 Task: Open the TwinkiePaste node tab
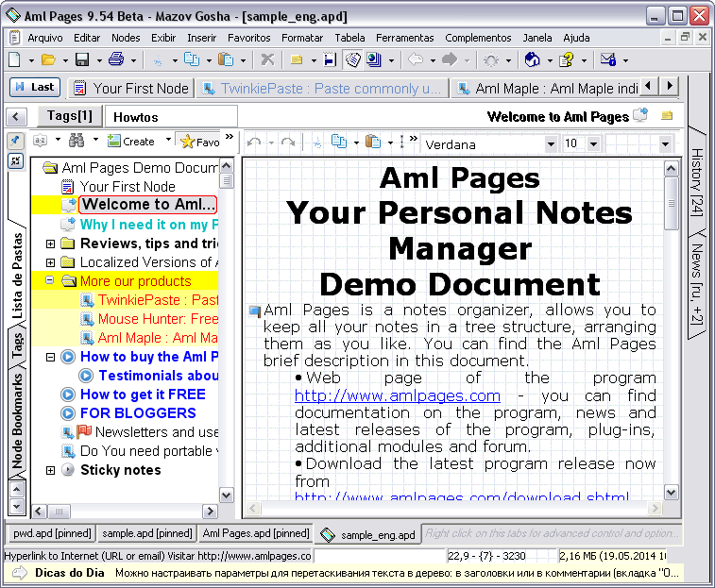pos(322,89)
